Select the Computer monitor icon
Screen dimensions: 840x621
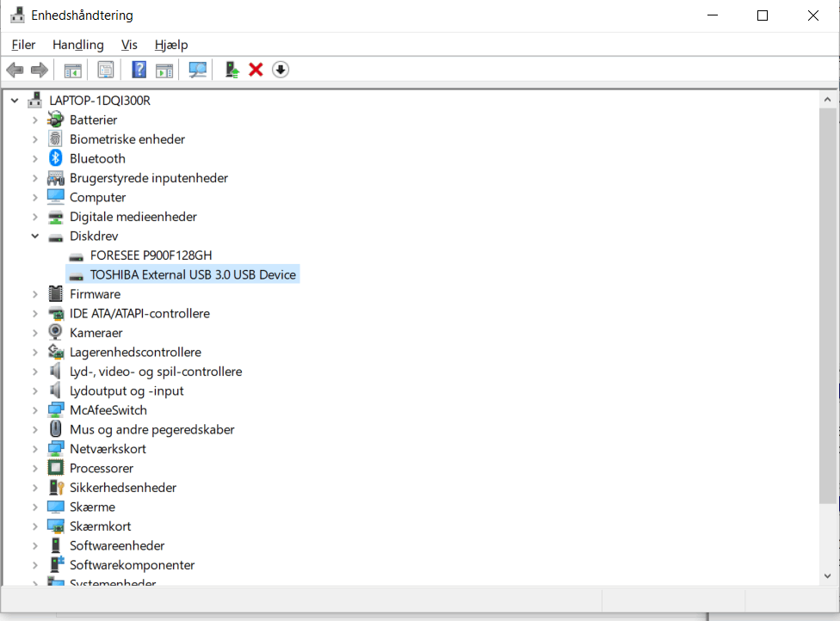[55, 197]
